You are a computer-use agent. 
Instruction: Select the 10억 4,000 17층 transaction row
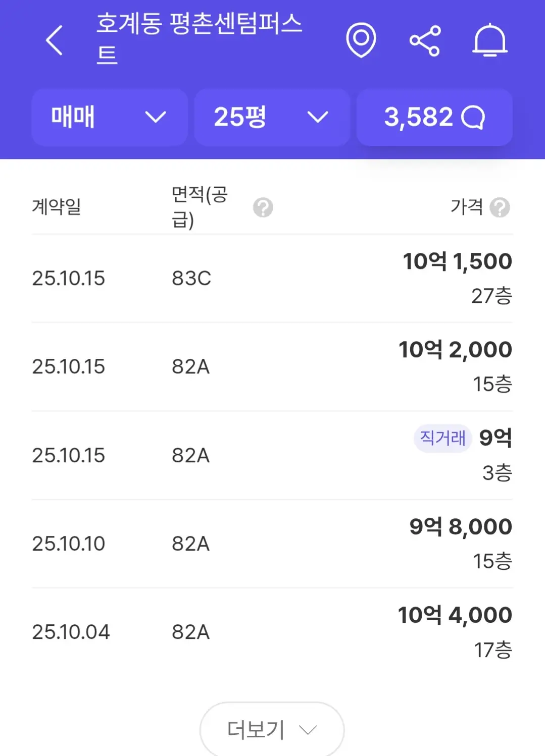click(x=272, y=632)
